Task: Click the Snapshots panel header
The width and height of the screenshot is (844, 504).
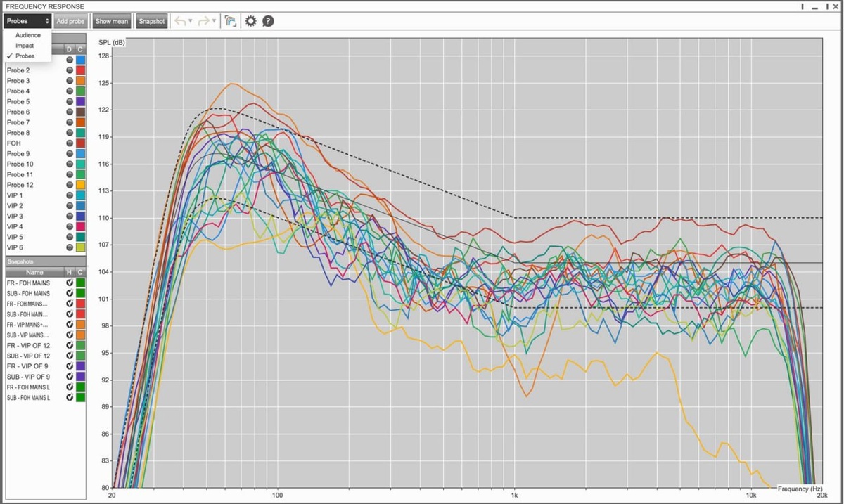Action: (45, 261)
